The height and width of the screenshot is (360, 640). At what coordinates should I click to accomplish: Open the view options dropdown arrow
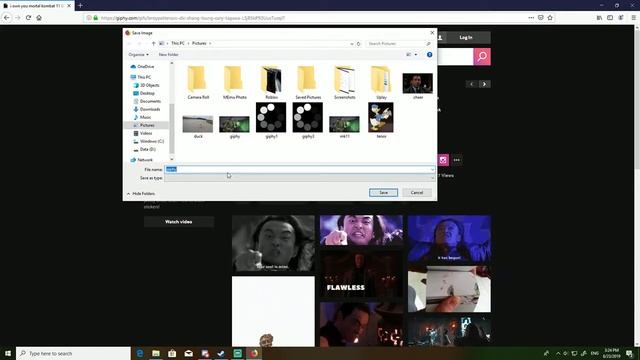pos(416,55)
